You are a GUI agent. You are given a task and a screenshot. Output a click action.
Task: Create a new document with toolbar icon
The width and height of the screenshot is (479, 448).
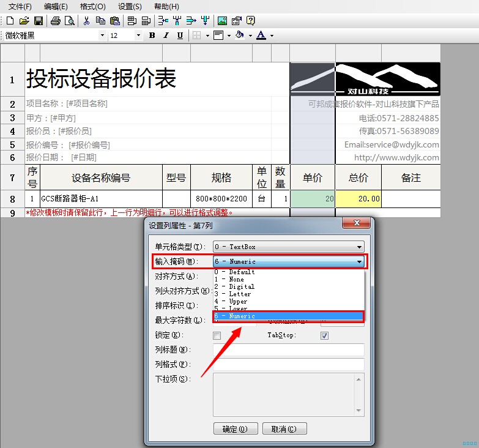[10, 21]
